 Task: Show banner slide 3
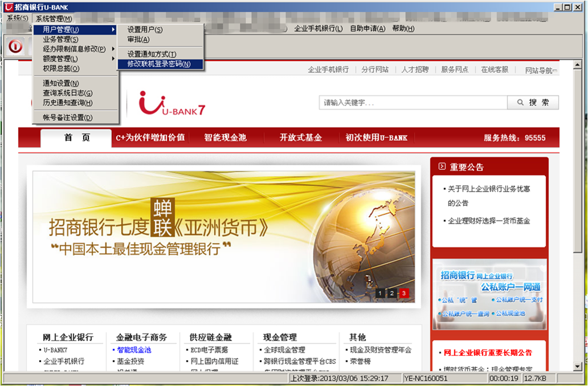[404, 293]
